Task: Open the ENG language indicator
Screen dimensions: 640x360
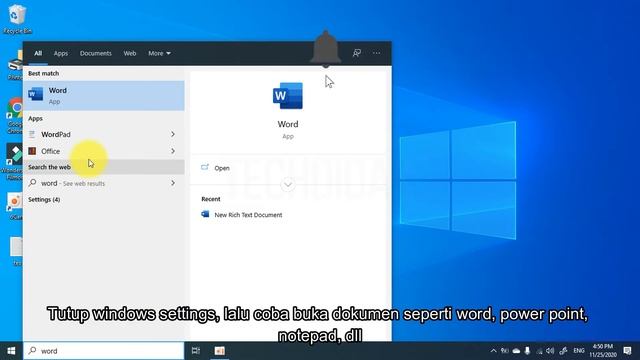Action: pos(579,351)
